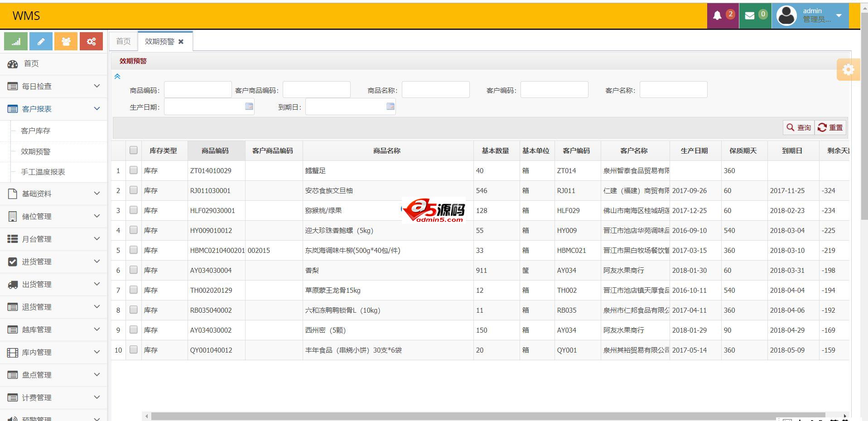Click the red gears settings shortcut icon
The height and width of the screenshot is (421, 868).
91,42
